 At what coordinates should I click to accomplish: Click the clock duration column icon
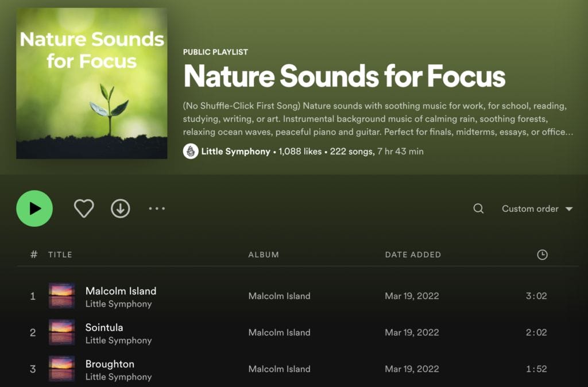(x=542, y=254)
